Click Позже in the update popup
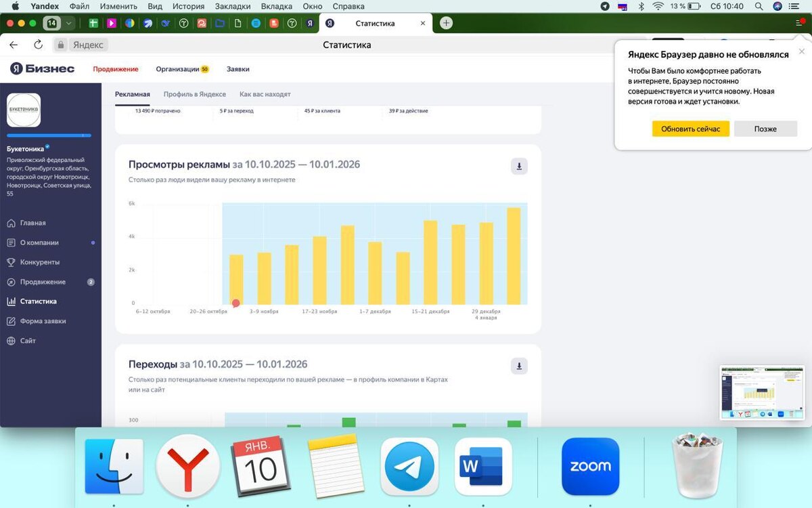Screen dimensions: 812x508 click(766, 129)
